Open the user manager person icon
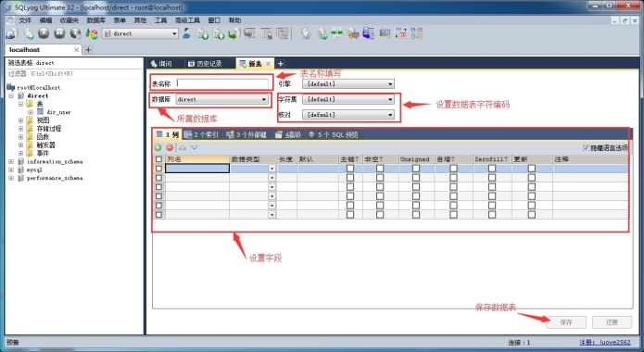The width and height of the screenshot is (644, 352). (x=187, y=33)
